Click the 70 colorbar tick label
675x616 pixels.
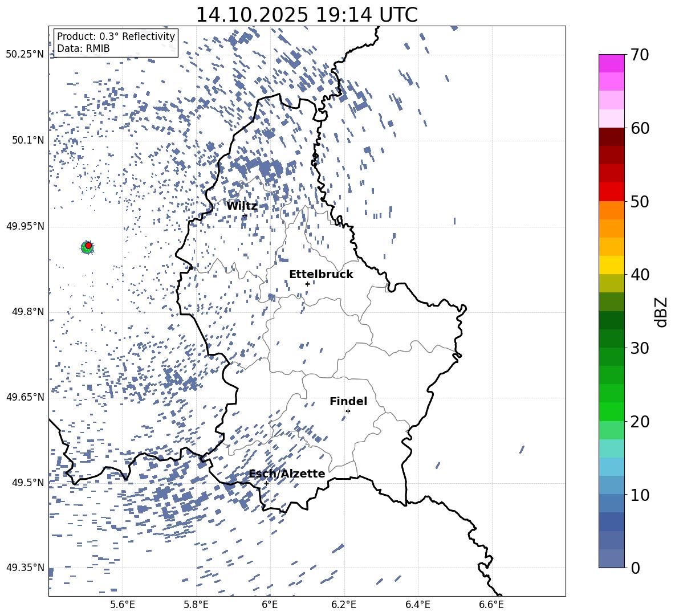click(640, 55)
